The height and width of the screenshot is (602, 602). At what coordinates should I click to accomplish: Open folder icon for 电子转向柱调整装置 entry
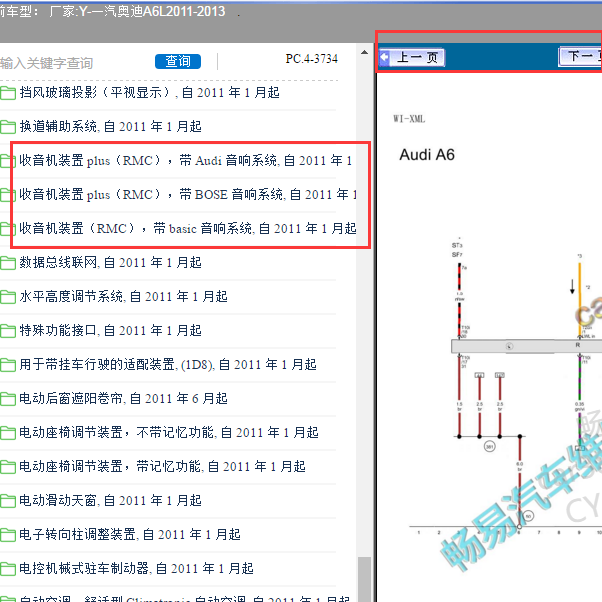coord(8,535)
